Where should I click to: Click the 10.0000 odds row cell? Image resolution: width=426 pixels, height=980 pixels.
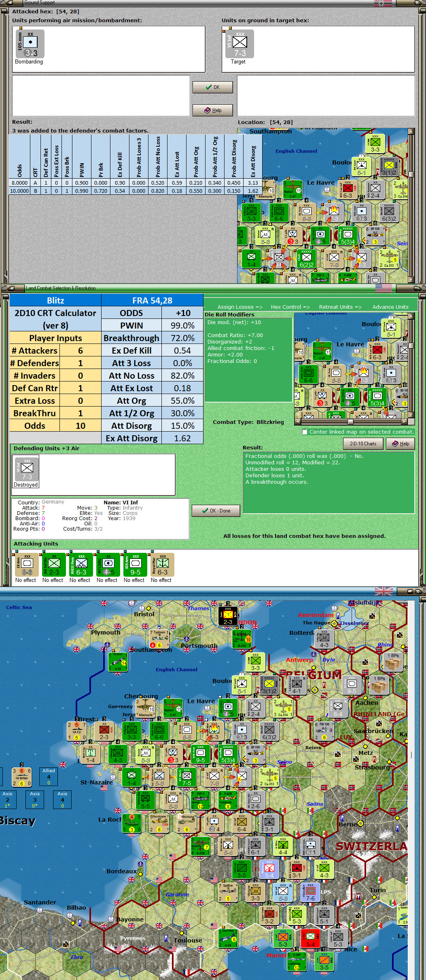19,191
